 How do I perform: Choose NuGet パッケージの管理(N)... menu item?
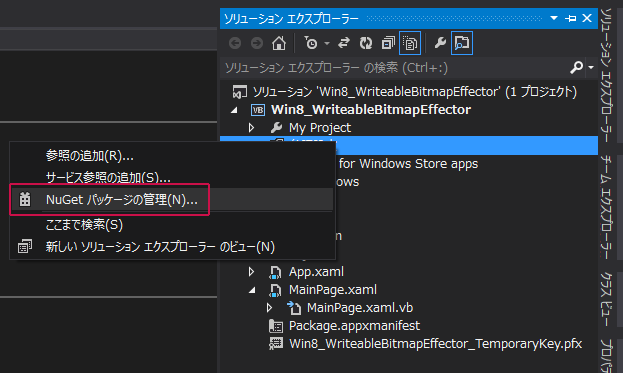point(171,199)
